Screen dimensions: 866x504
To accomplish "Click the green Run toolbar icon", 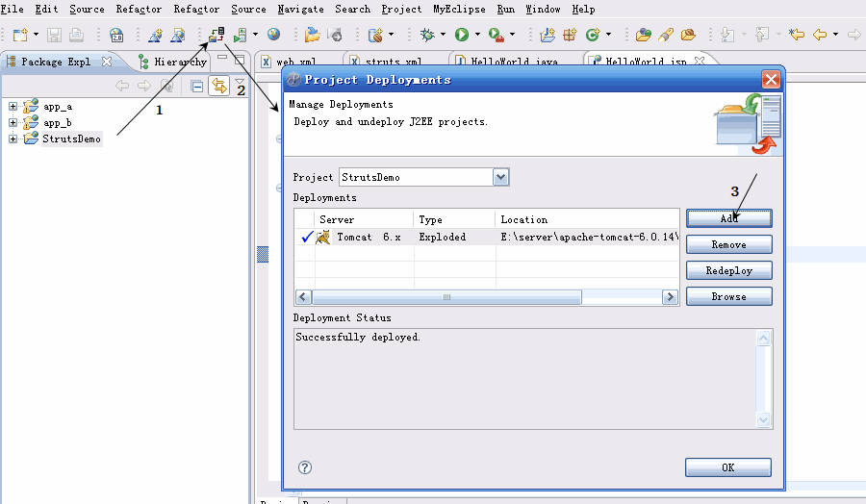I will (x=462, y=35).
